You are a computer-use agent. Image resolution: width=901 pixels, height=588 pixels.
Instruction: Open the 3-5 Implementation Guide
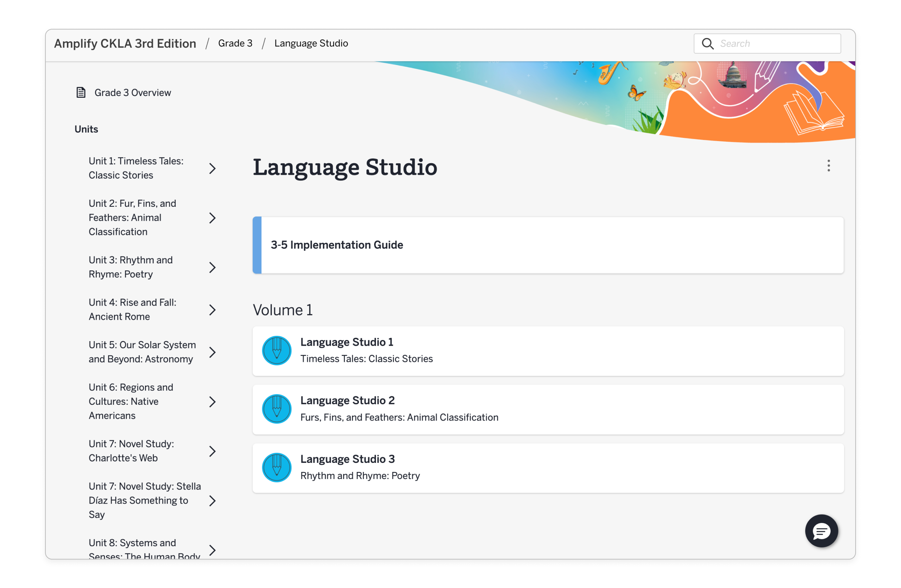336,245
